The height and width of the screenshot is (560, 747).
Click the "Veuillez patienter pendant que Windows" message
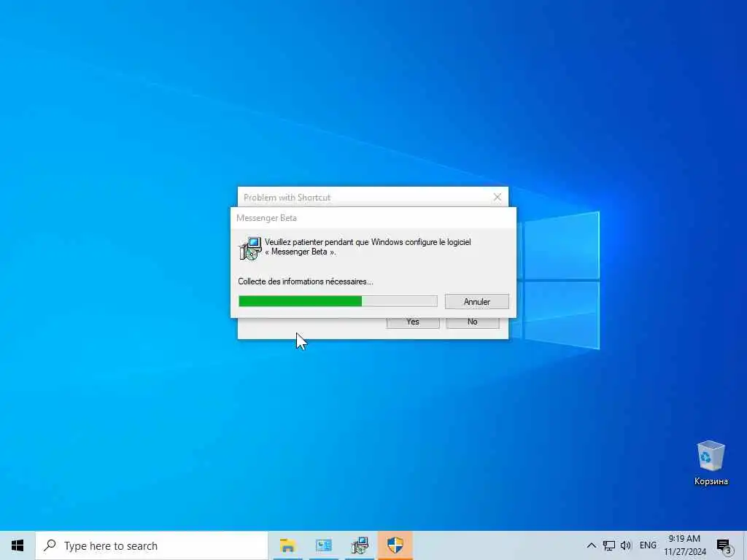click(368, 246)
